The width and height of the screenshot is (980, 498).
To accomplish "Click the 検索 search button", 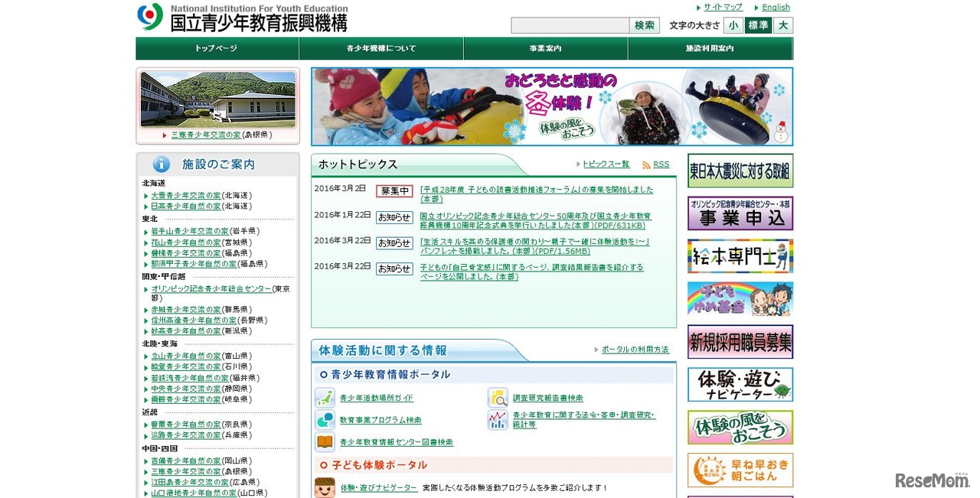I will (644, 25).
